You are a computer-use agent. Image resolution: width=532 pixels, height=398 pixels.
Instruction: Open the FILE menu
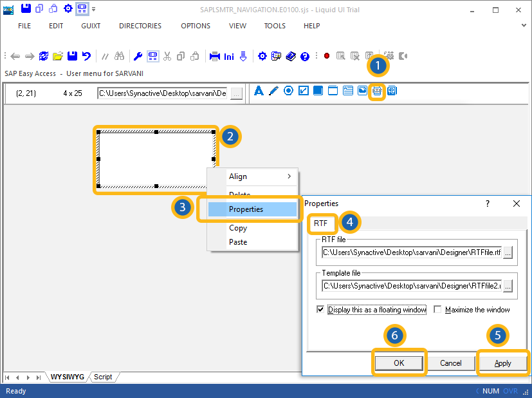(24, 26)
